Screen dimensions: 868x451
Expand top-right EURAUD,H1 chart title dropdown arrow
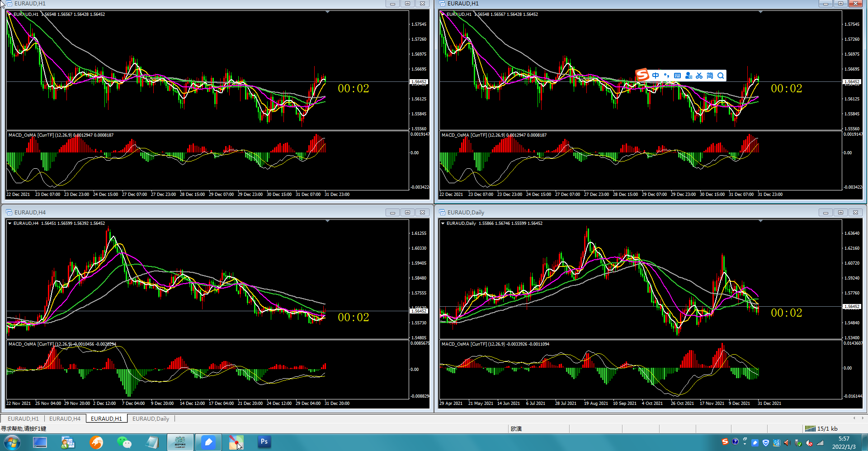(x=443, y=14)
